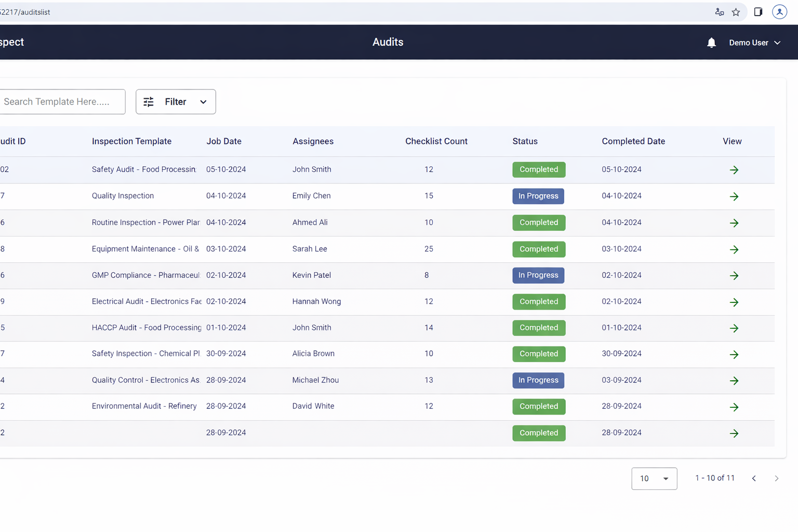Sort by the Completed Date column header
This screenshot has width=798, height=532.
(x=633, y=141)
